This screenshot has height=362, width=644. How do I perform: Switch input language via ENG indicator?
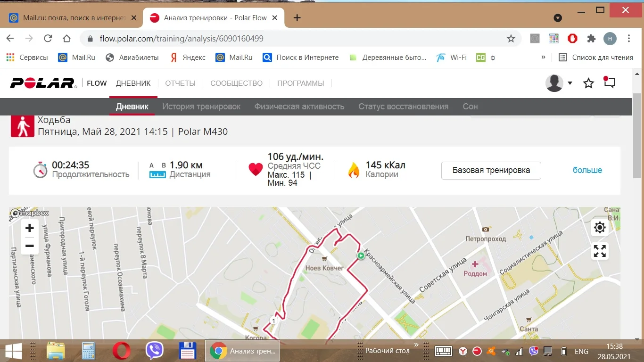(581, 351)
